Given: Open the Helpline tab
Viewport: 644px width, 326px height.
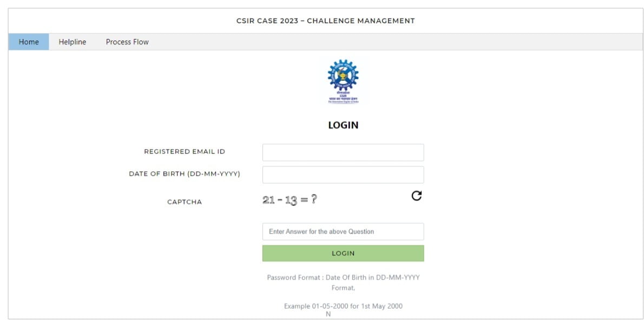Looking at the screenshot, I should point(72,42).
